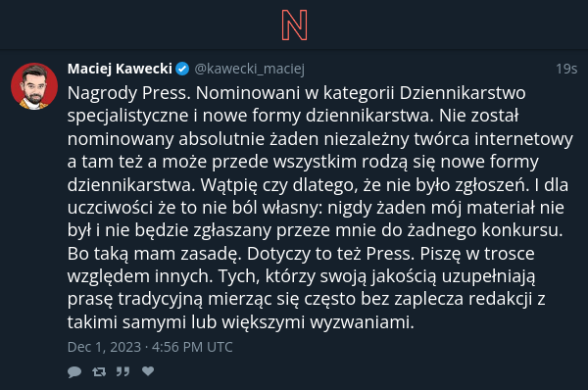Click the heart like icon
This screenshot has width=588, height=390.
[148, 371]
